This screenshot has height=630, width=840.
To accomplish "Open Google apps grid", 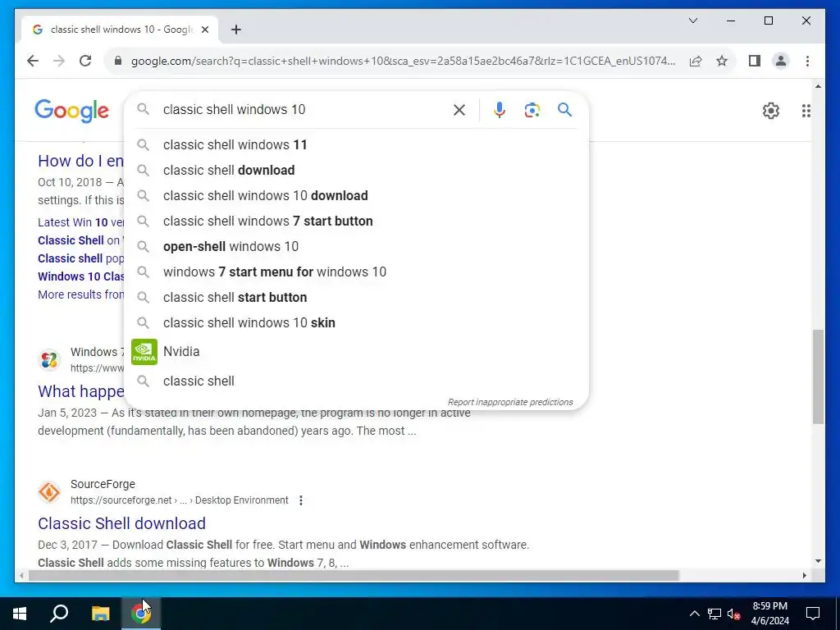I will point(806,111).
